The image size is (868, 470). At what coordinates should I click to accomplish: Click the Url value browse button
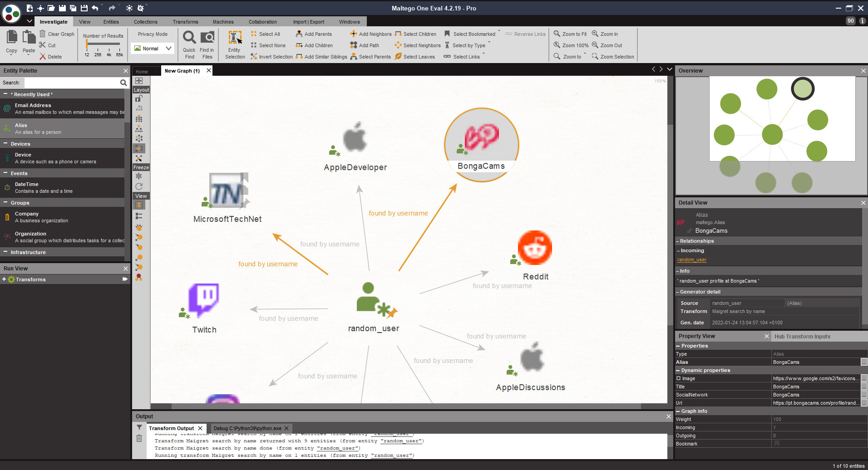coord(864,403)
